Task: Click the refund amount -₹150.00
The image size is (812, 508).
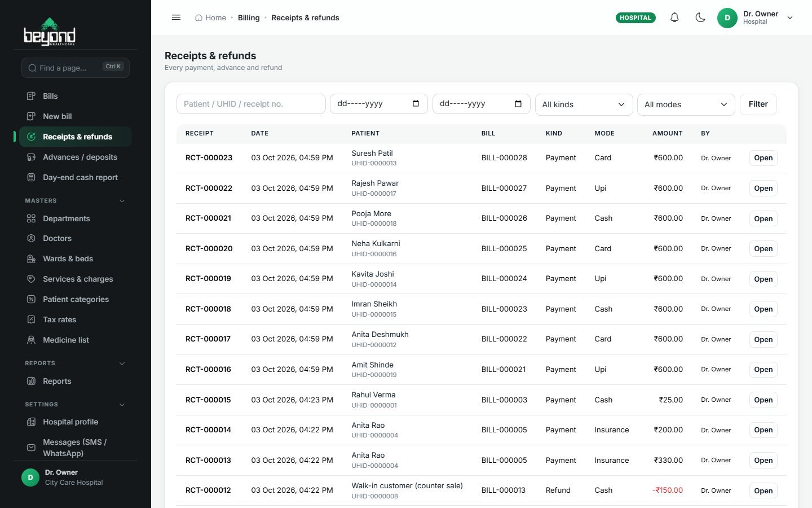Action: (x=668, y=490)
